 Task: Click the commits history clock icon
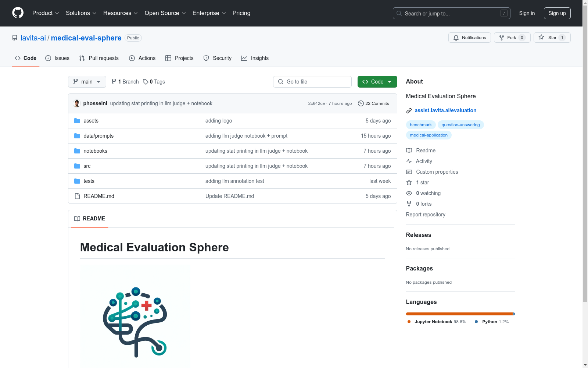tap(361, 103)
